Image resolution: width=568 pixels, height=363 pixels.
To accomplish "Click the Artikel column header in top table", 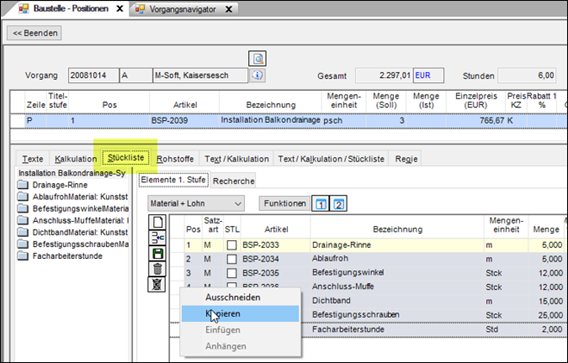I will [x=185, y=105].
